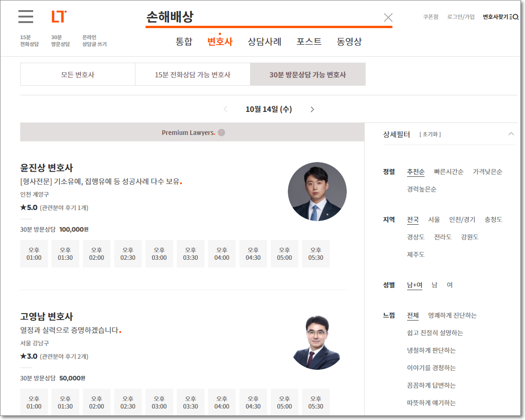The height and width of the screenshot is (420, 525).
Task: Filter region to 인천/경기
Action: pos(462,220)
